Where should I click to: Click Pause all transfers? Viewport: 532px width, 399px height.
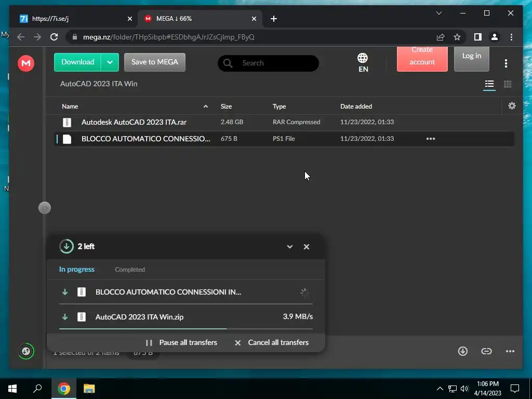(181, 343)
